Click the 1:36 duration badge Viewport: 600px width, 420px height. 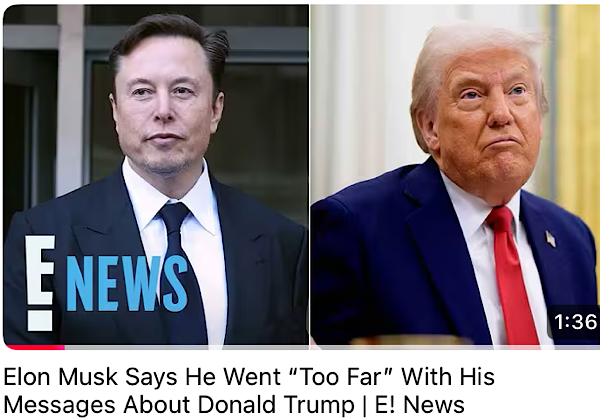574,322
